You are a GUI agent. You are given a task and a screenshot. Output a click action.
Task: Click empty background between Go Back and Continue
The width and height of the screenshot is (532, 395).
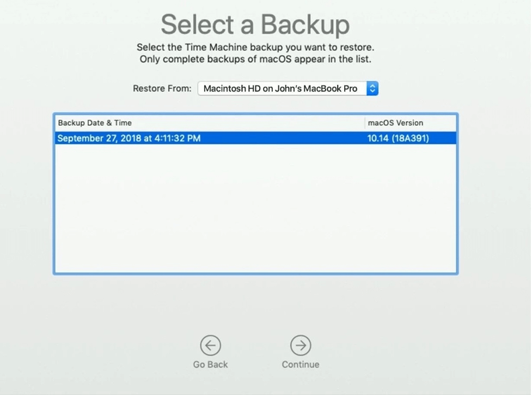click(x=255, y=349)
